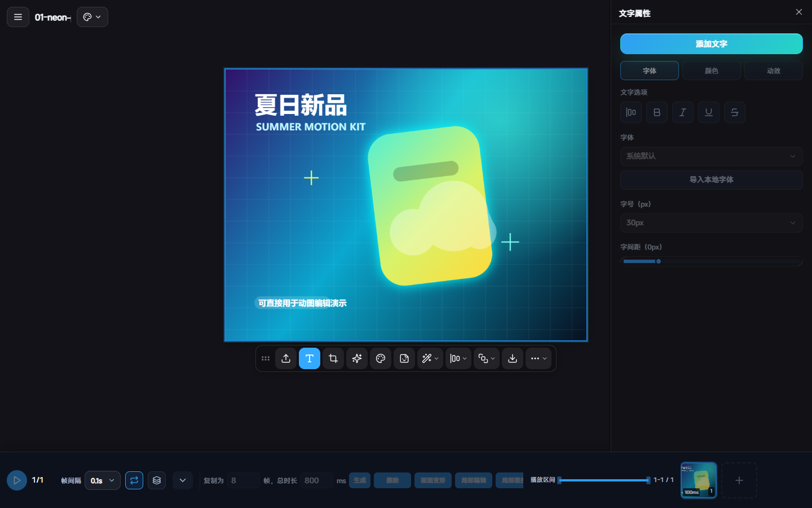Toggle bold text formatting
The width and height of the screenshot is (812, 508).
pos(657,112)
